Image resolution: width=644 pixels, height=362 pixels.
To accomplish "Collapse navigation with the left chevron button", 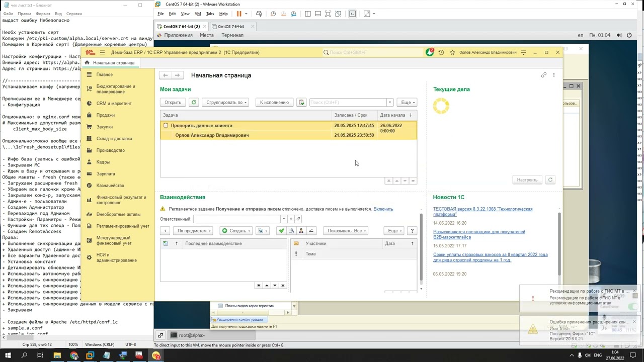I will (165, 231).
